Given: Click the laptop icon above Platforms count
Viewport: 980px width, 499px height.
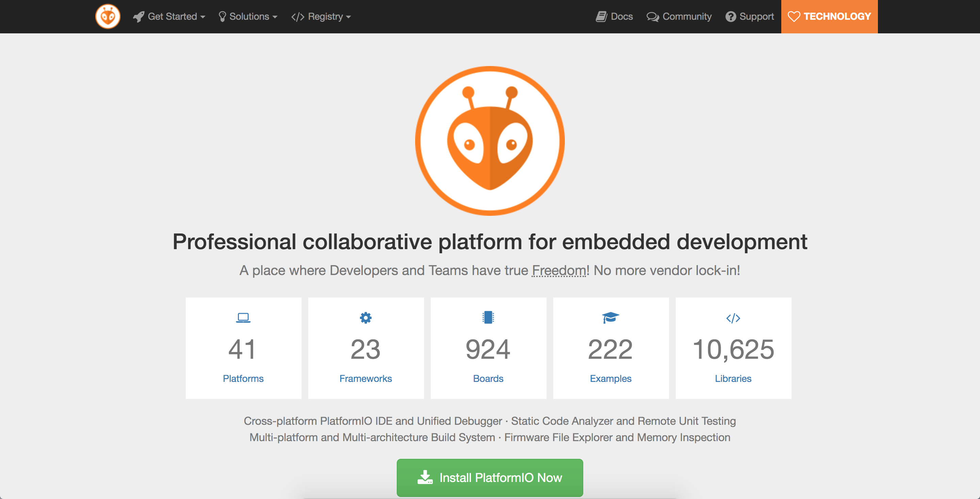Looking at the screenshot, I should 243,318.
